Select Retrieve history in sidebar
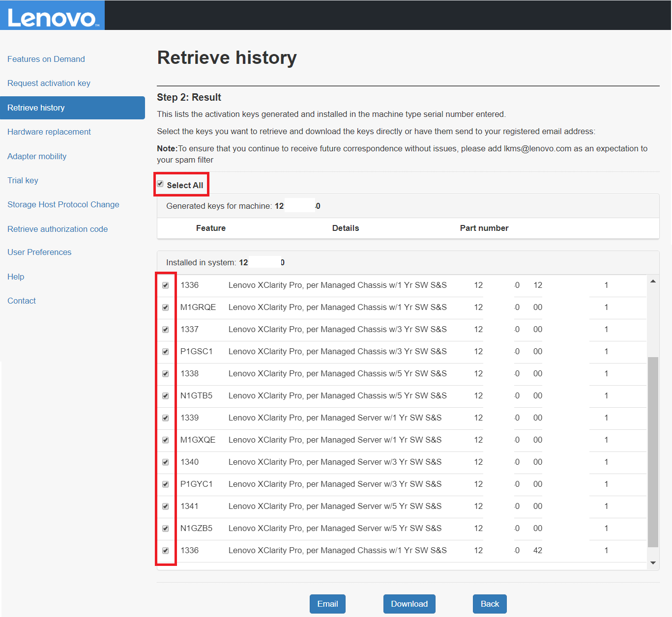Image resolution: width=672 pixels, height=617 pixels. (72, 108)
